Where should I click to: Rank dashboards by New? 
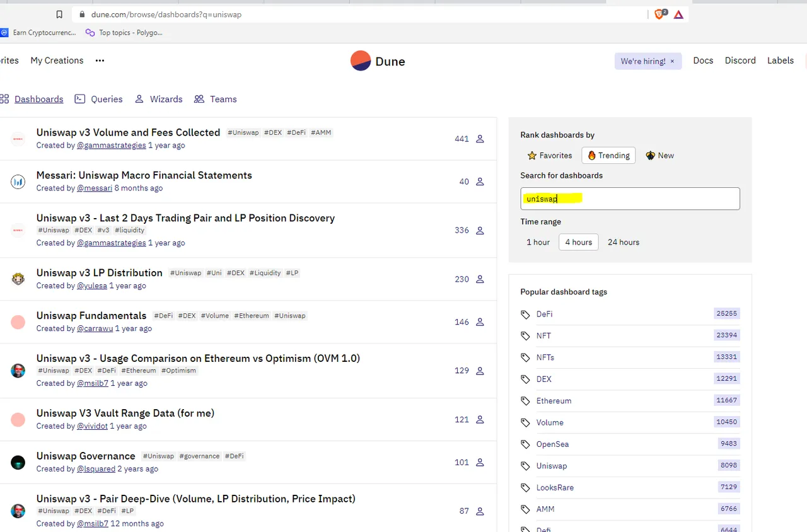click(x=659, y=155)
